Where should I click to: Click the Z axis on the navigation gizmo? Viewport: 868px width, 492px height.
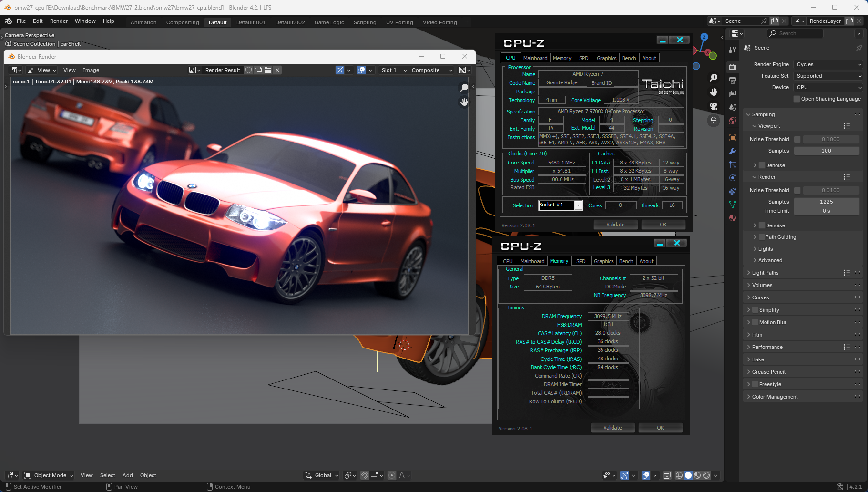coord(704,37)
